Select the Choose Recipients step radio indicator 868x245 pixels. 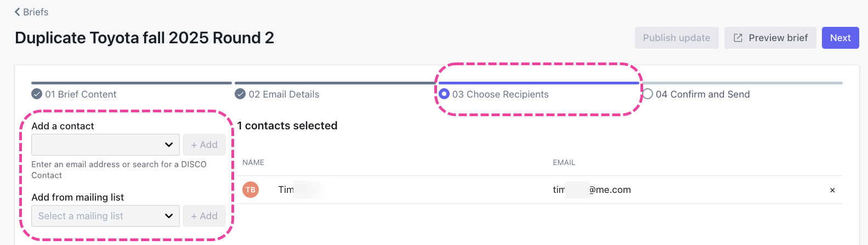click(x=444, y=94)
